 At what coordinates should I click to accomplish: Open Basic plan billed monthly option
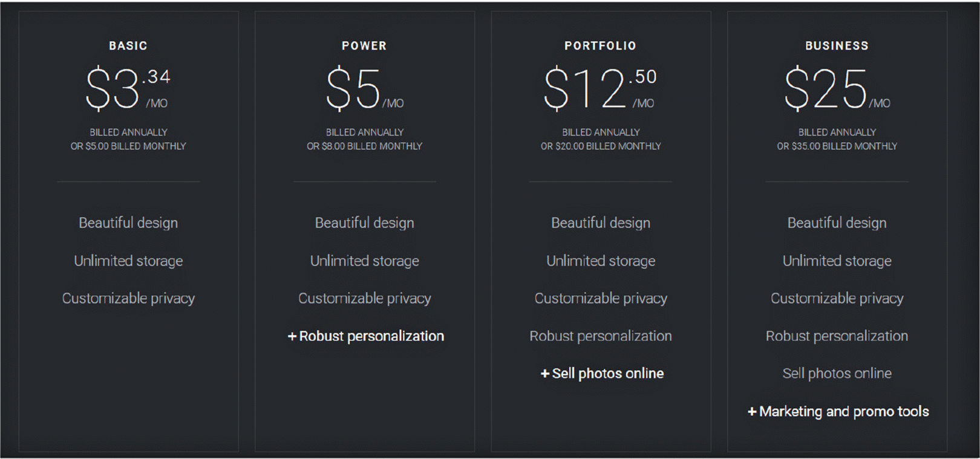pyautogui.click(x=128, y=146)
